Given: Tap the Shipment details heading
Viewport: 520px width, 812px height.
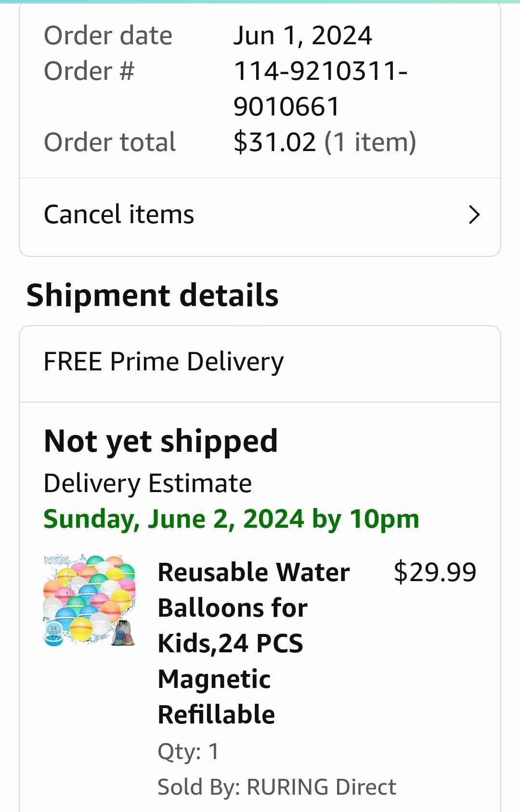Looking at the screenshot, I should [x=152, y=295].
